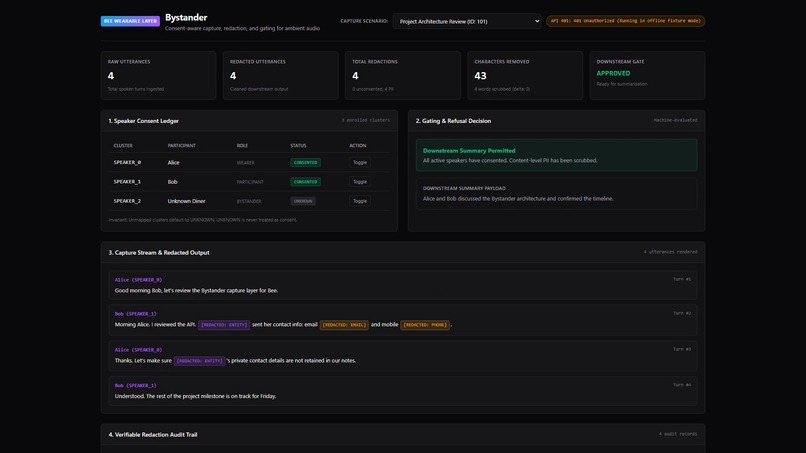Click CONSENTED status badge in Bob's row

click(x=305, y=182)
